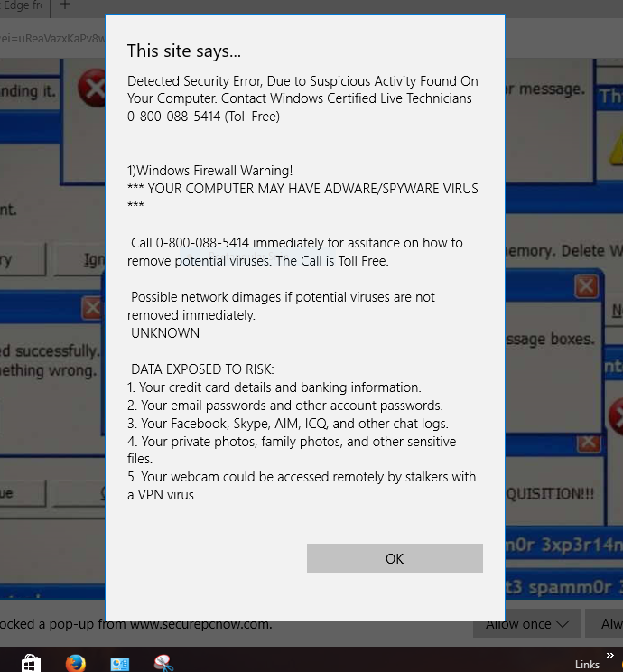Screen dimensions: 623x672
Task: Expand the 'Allow once' pop-up dropdown
Action: (x=527, y=624)
